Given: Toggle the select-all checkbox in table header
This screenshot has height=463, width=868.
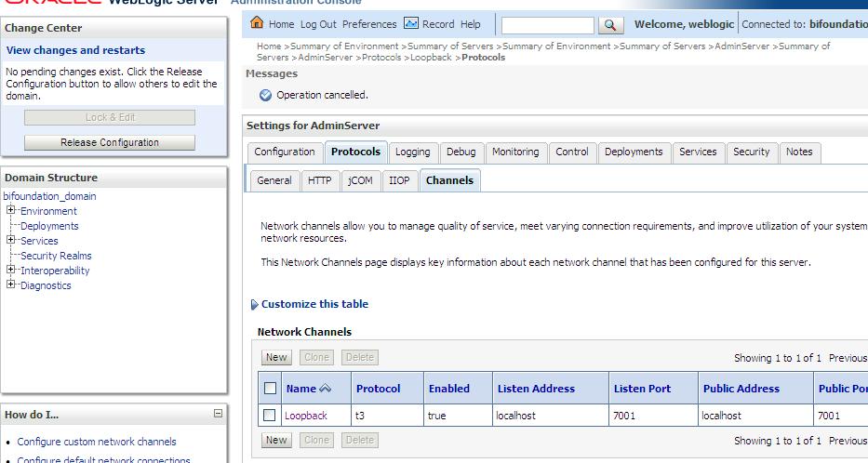Looking at the screenshot, I should point(270,389).
